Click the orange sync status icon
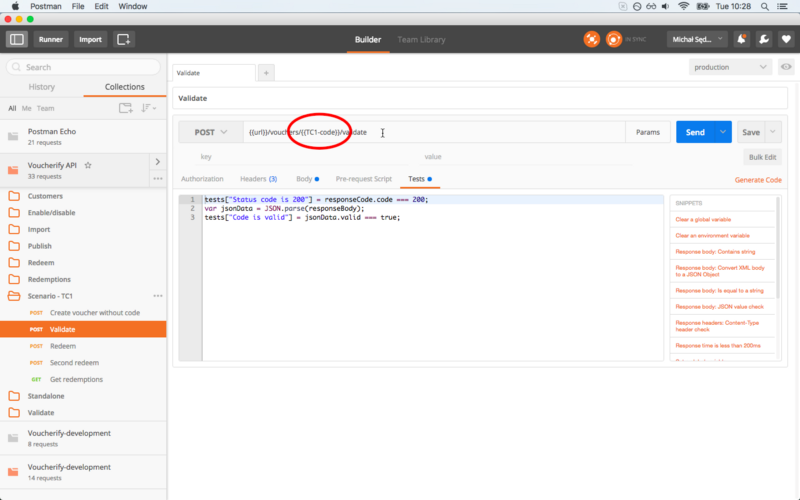 point(614,39)
